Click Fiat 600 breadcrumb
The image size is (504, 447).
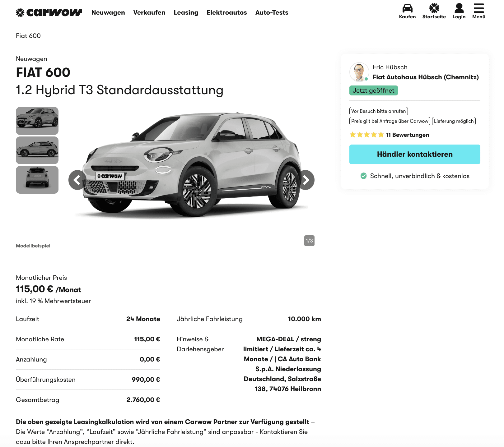[x=28, y=36]
